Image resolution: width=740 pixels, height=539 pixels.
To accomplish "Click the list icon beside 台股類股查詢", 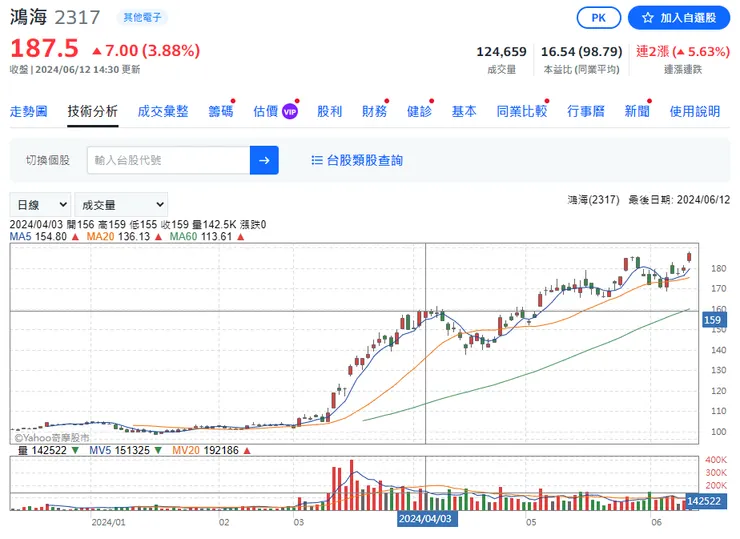I will (317, 160).
